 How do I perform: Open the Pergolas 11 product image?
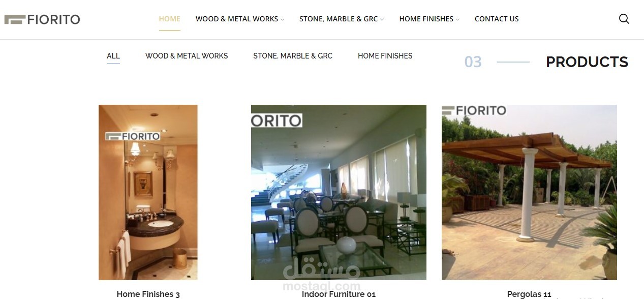pos(529,192)
